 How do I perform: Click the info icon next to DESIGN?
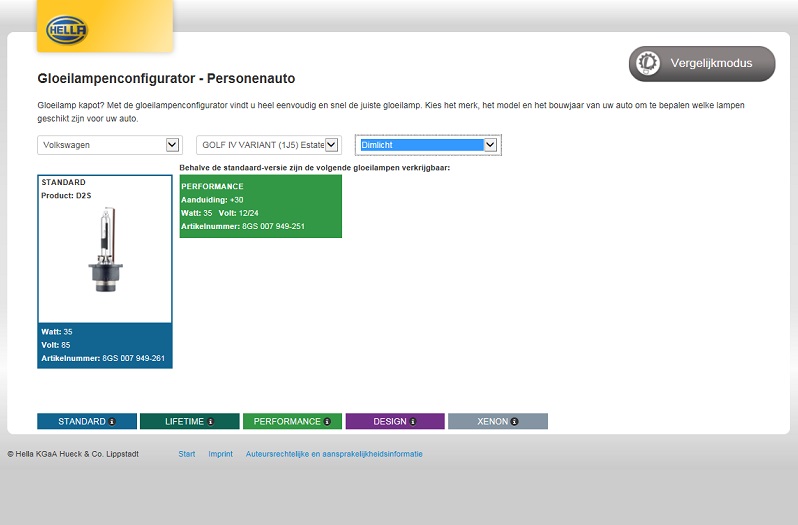tap(413, 422)
